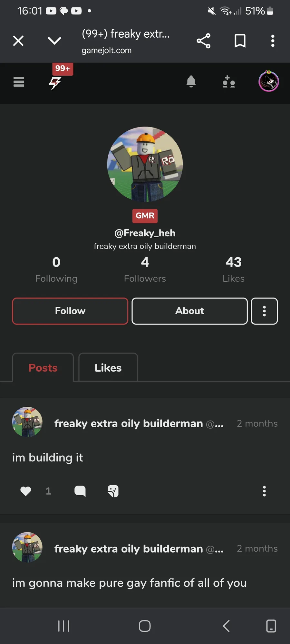Open profile extra options next to About
This screenshot has height=644, width=290.
tap(265, 311)
